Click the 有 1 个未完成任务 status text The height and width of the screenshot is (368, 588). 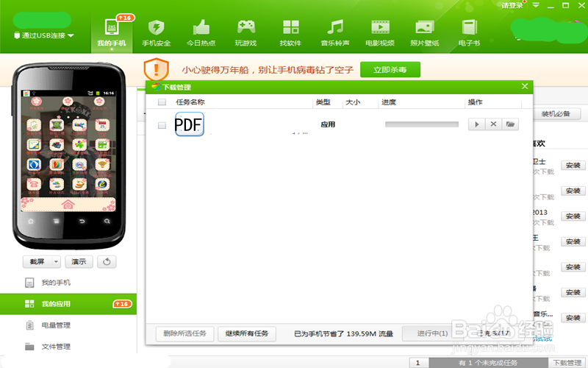click(488, 363)
